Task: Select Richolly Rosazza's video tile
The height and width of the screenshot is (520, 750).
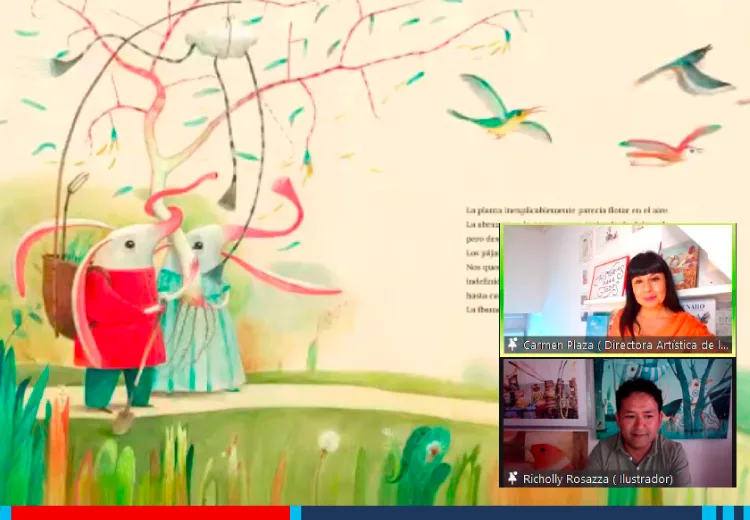Action: (x=618, y=422)
